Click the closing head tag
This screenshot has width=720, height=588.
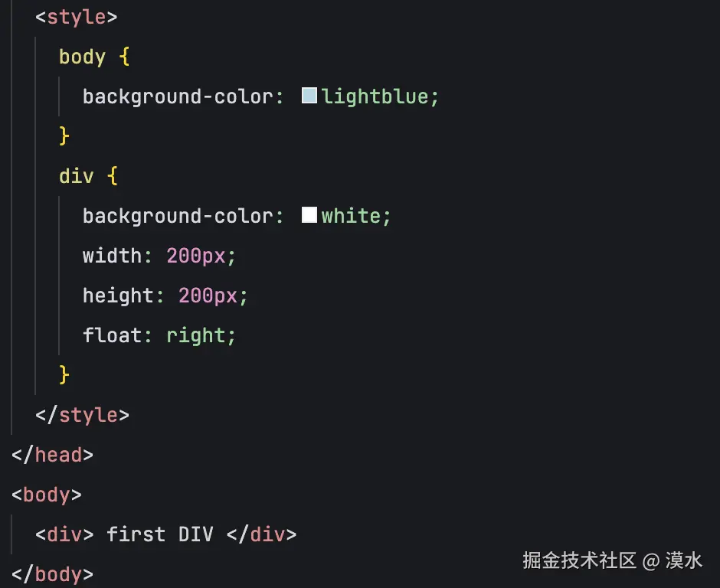coord(52,455)
